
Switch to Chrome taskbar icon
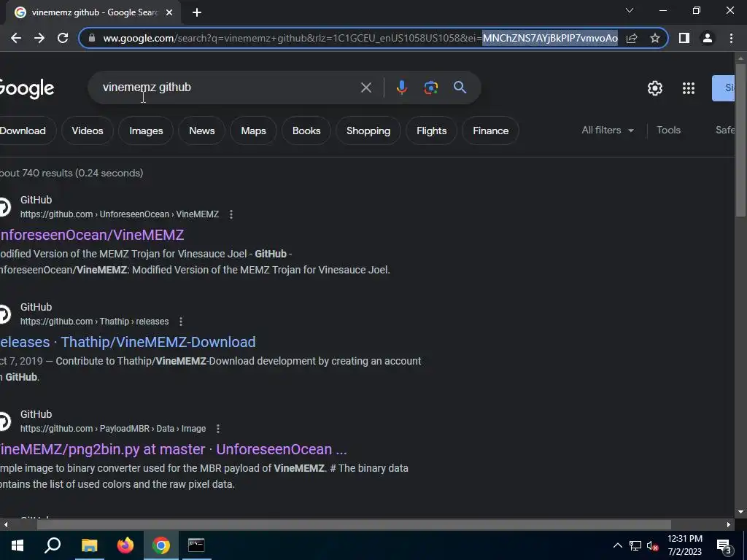[x=161, y=545]
